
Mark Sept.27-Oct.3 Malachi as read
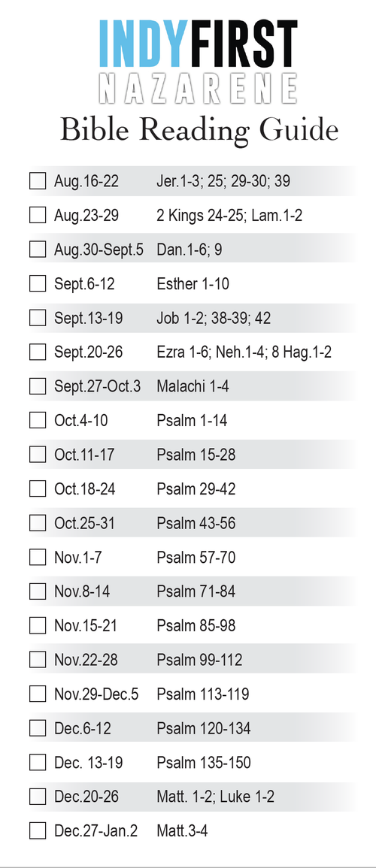point(38,386)
